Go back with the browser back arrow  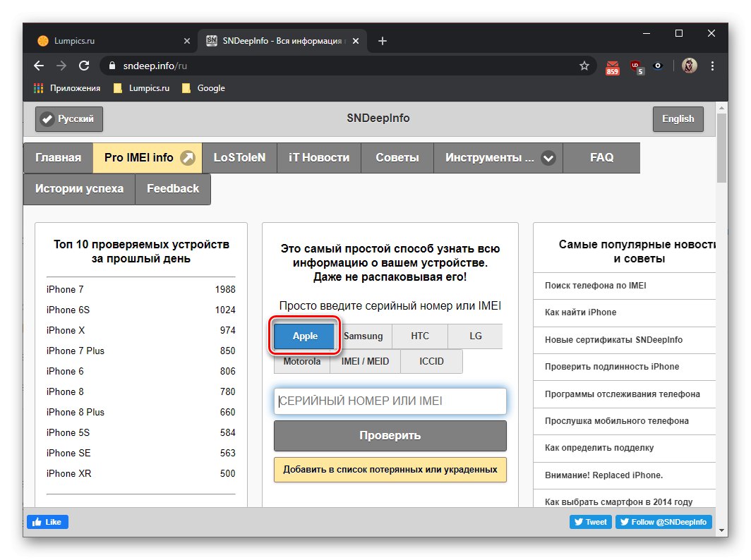[x=39, y=66]
